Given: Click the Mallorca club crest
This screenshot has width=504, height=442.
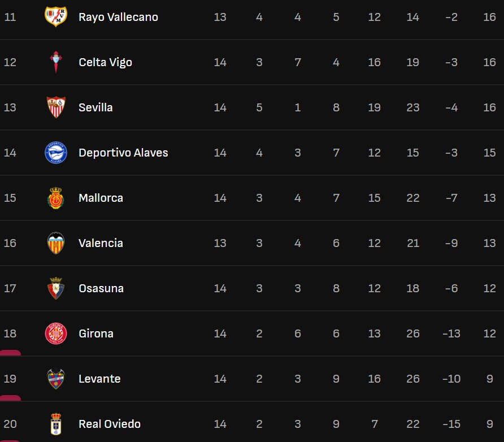Looking at the screenshot, I should (56, 198).
